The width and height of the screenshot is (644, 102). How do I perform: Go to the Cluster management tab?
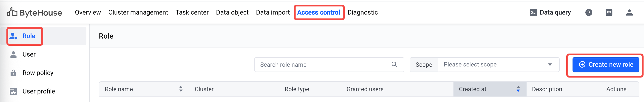click(138, 12)
